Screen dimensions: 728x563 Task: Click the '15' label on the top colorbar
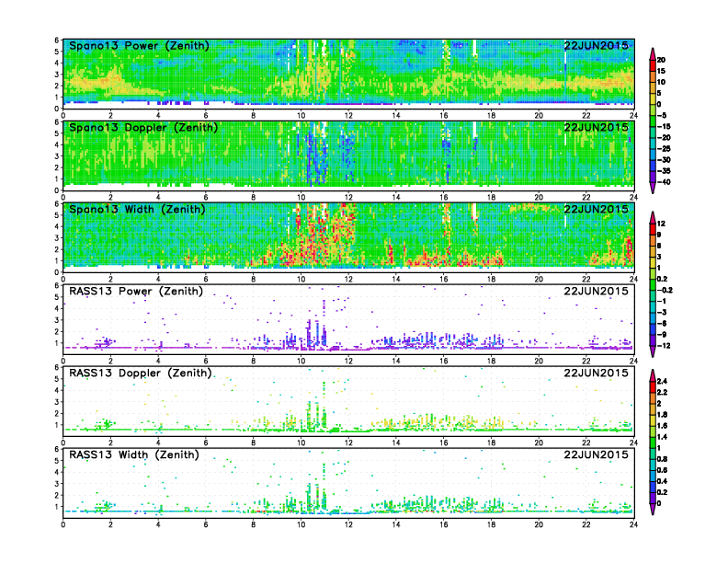click(x=661, y=71)
